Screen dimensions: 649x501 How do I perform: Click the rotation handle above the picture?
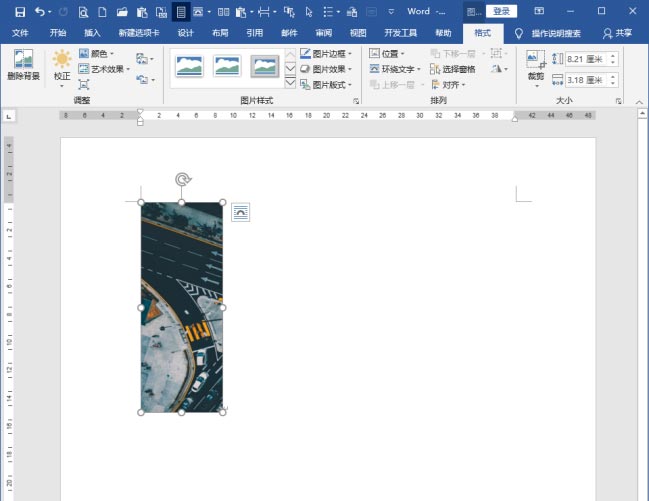(x=182, y=180)
